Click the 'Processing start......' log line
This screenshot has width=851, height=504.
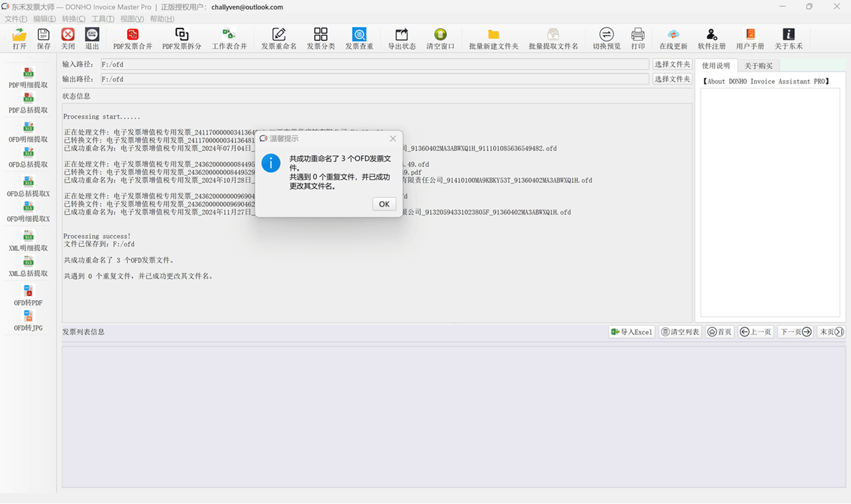point(101,117)
